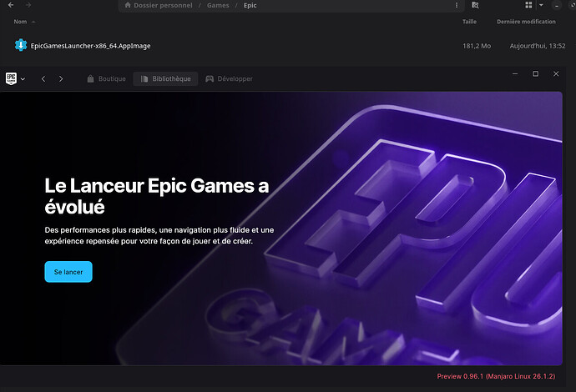Click the home icon in the breadcrumb

(128, 5)
